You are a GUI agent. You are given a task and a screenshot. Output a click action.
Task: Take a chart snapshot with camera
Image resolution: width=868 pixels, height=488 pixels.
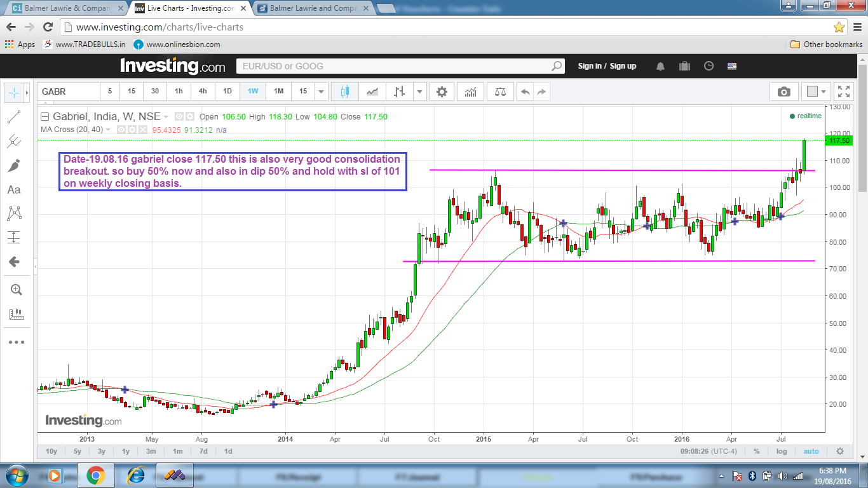pyautogui.click(x=784, y=91)
